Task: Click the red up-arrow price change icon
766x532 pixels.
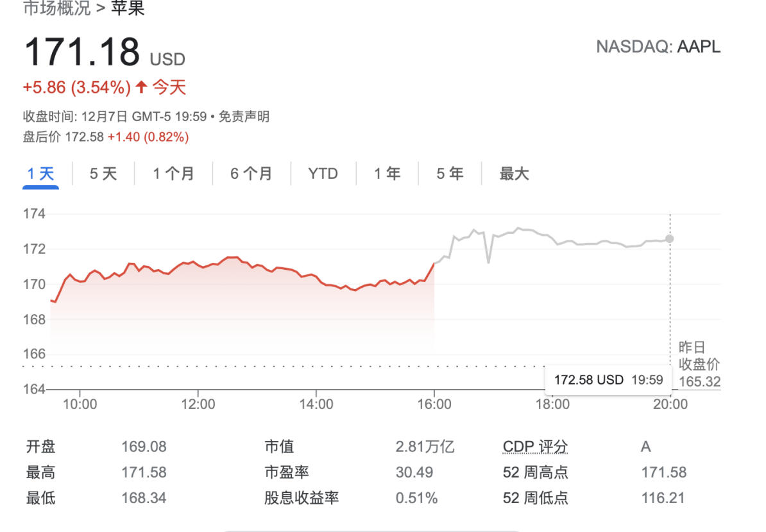Action: point(141,87)
